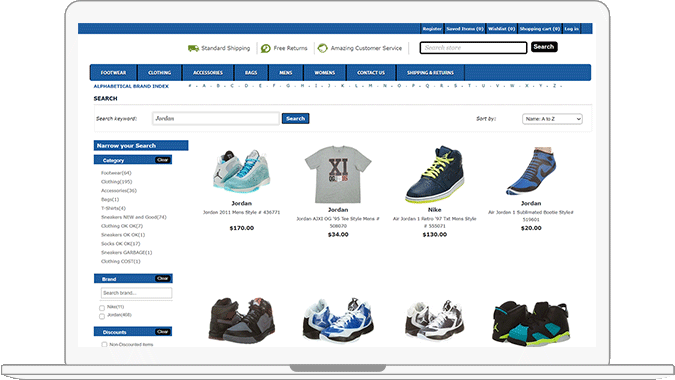675x380 pixels.
Task: Toggle the Nike brand checkbox
Action: (x=102, y=308)
